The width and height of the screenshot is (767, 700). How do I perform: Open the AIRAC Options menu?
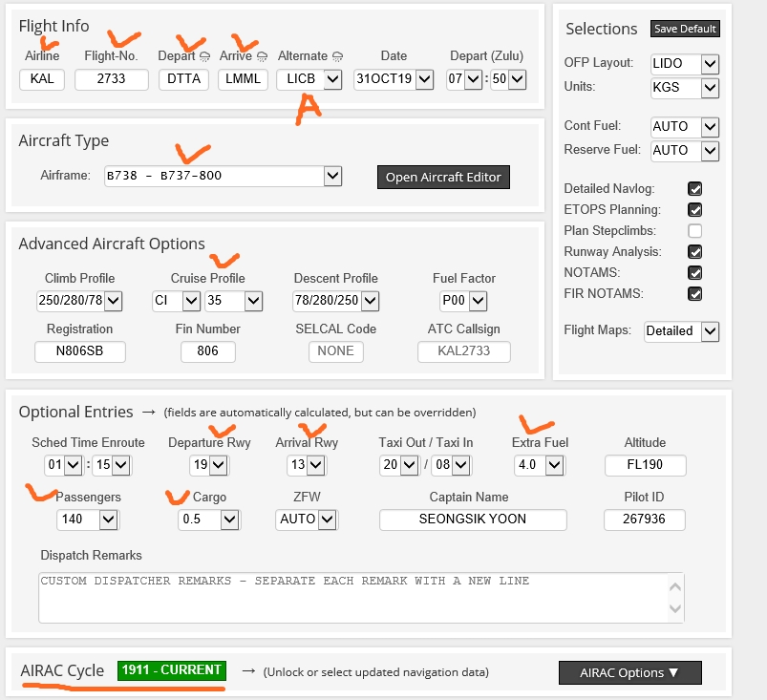coord(629,672)
